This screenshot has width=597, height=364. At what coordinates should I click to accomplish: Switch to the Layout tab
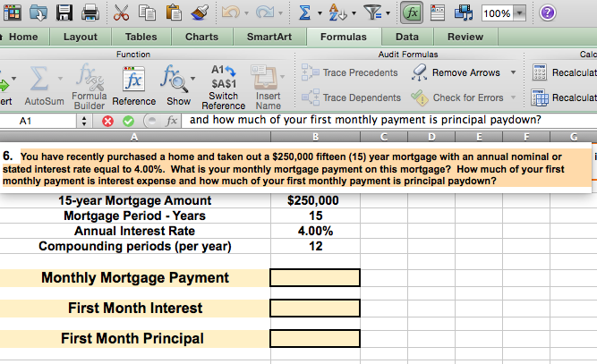click(x=81, y=37)
